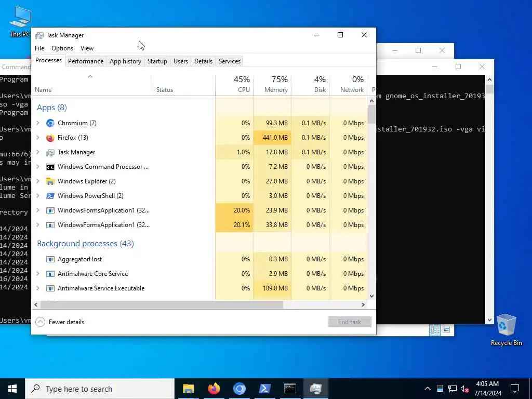Expand the Windows Command Processor row

coord(38,167)
